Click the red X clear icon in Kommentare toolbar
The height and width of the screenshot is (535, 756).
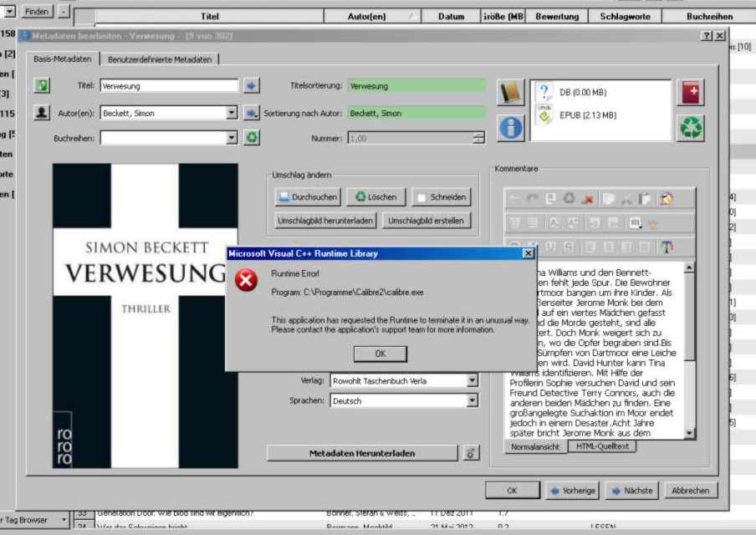[x=588, y=199]
